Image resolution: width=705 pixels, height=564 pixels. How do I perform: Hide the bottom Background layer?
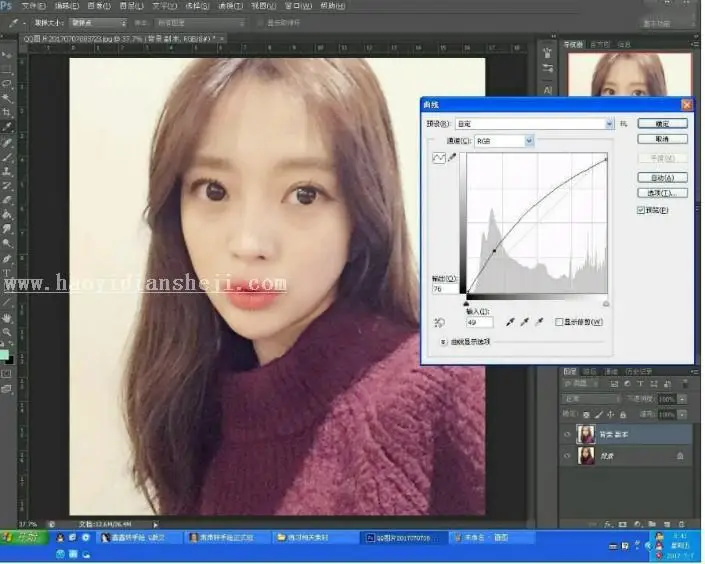click(x=567, y=456)
